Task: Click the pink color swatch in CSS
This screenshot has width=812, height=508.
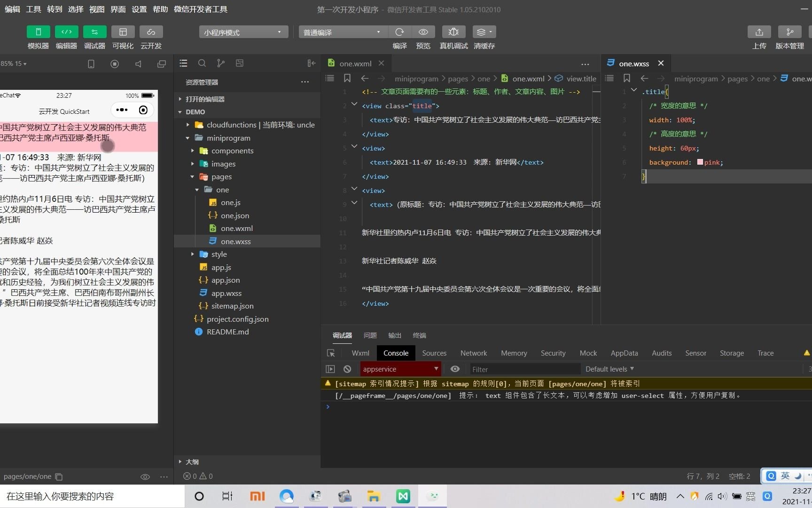Action: [x=700, y=162]
